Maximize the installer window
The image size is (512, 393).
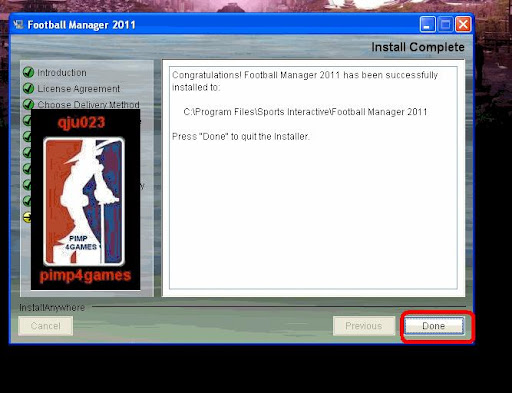(x=445, y=25)
